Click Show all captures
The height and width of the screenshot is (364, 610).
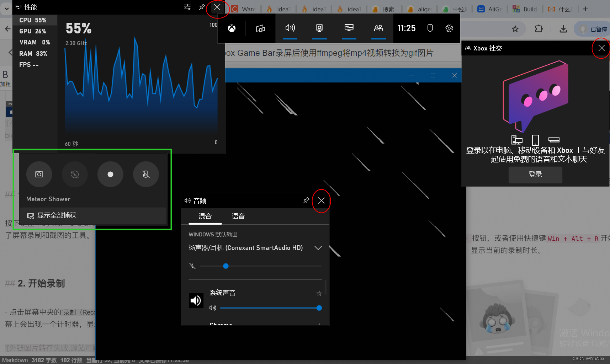pyautogui.click(x=93, y=215)
